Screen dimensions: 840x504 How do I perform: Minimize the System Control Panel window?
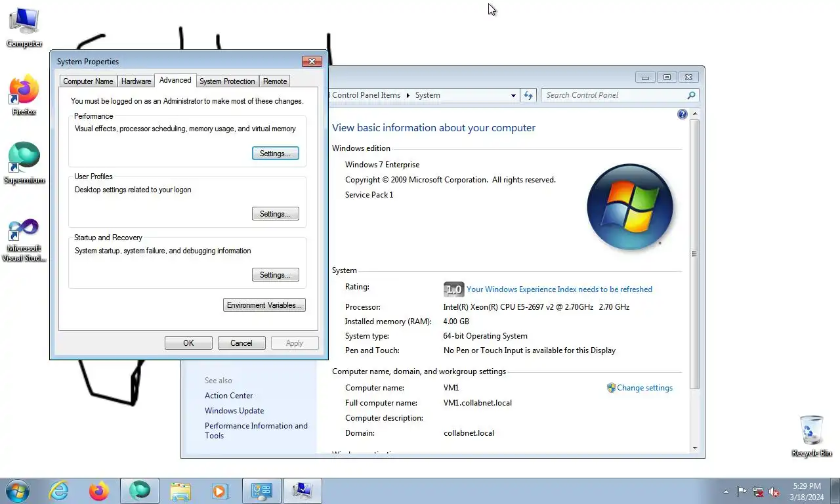click(x=645, y=77)
